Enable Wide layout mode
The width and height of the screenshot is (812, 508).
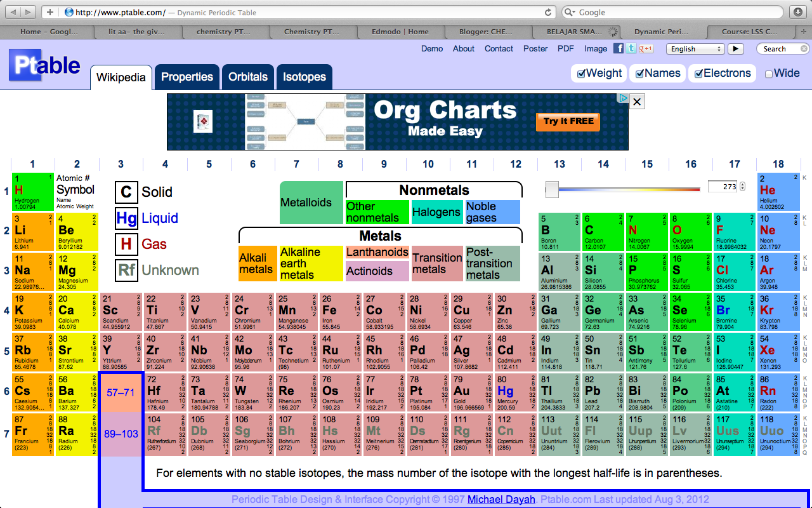(768, 73)
